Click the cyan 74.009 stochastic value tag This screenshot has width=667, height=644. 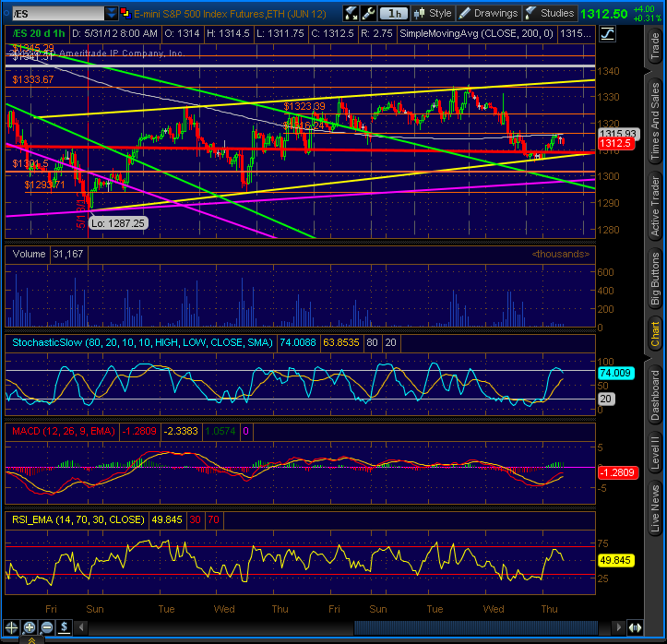tap(615, 373)
